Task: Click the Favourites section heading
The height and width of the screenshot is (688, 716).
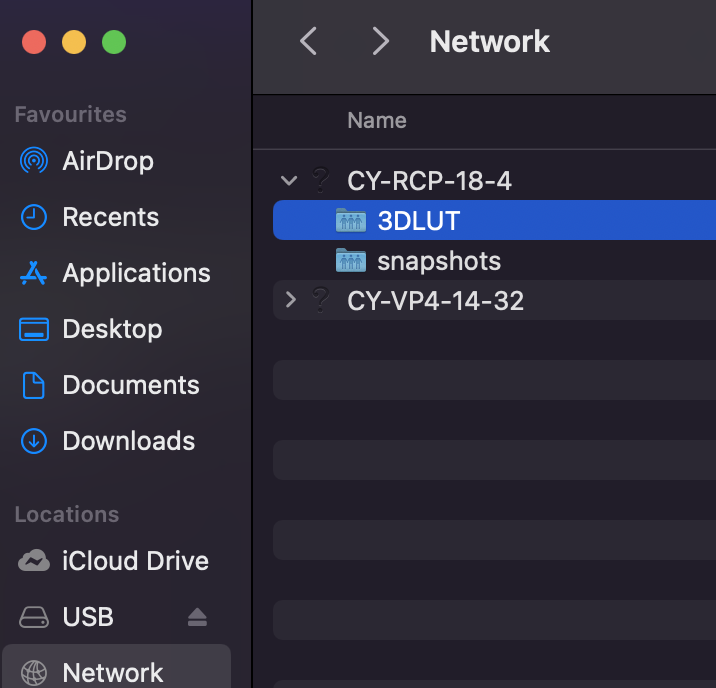Action: point(70,114)
